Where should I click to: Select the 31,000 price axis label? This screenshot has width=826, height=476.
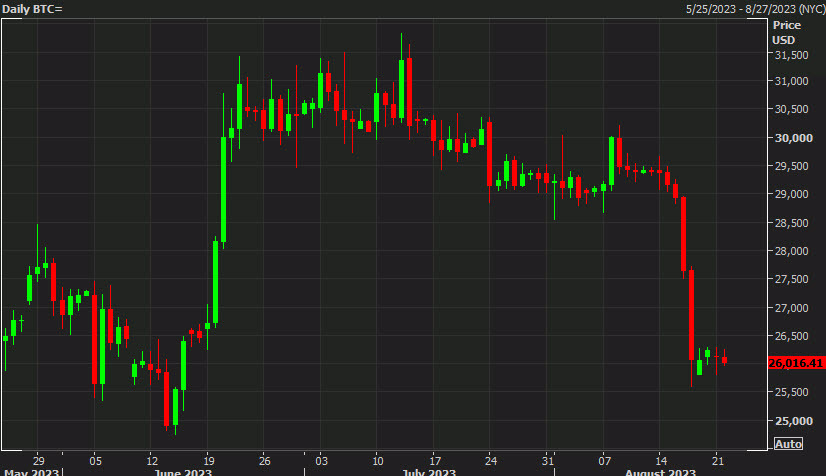coord(791,81)
